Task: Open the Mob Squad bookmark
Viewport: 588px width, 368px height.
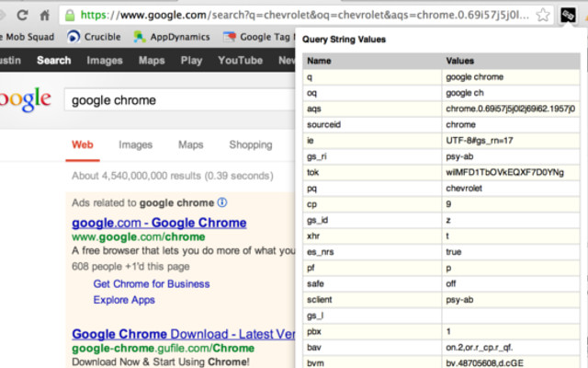Action: tap(27, 37)
